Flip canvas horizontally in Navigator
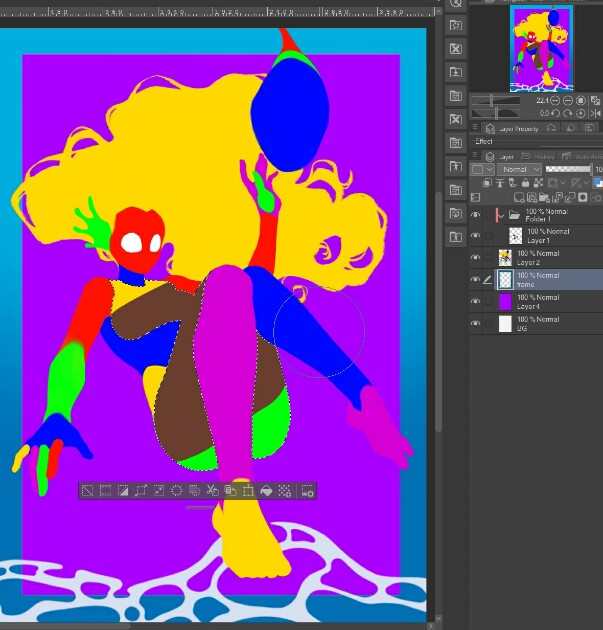 pyautogui.click(x=595, y=113)
